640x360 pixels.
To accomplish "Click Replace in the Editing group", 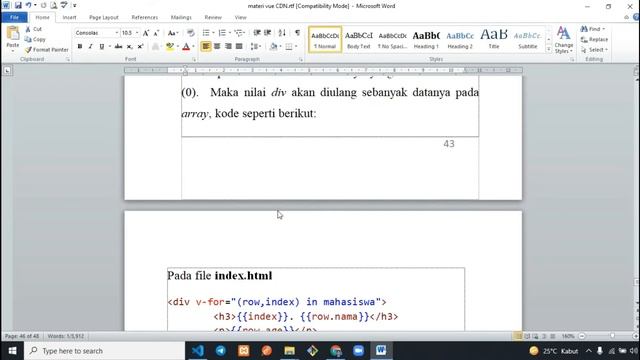I will pyautogui.click(x=594, y=39).
